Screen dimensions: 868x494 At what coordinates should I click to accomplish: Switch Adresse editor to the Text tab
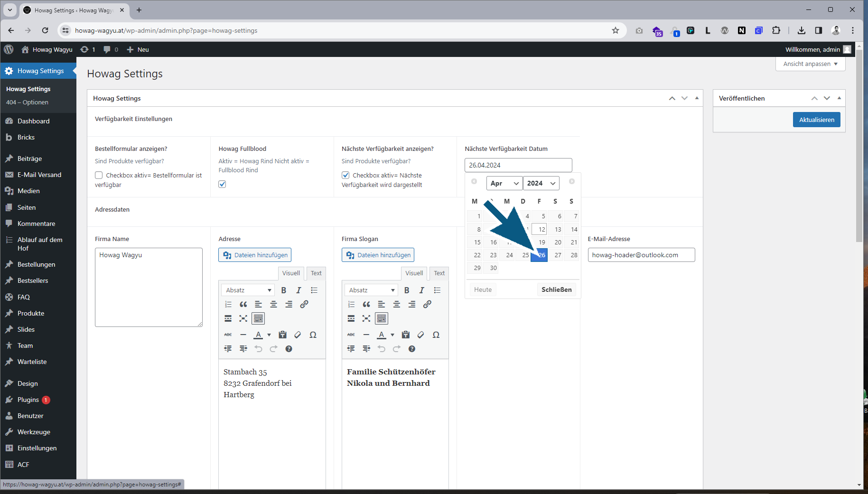(316, 273)
